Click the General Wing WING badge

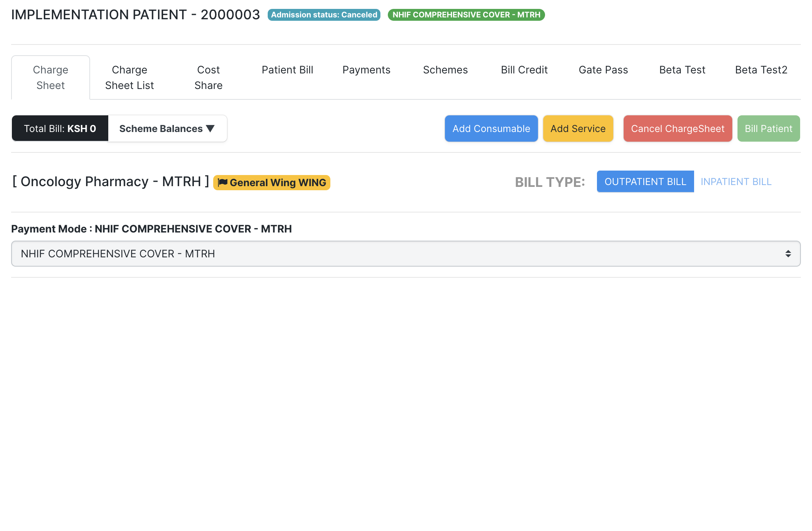272,182
